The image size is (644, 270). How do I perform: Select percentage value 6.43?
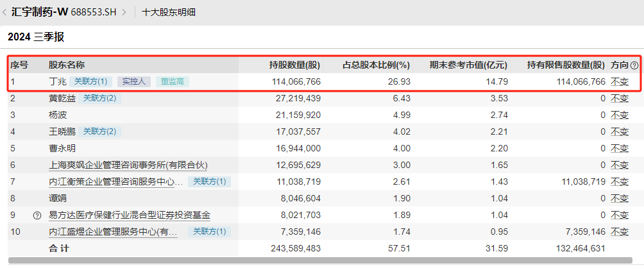click(403, 98)
